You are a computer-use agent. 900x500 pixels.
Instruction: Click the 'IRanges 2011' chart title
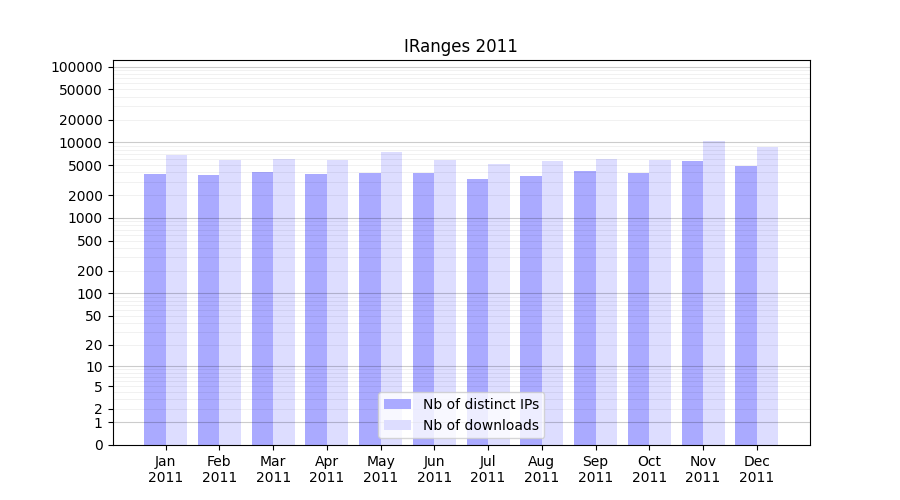460,46
